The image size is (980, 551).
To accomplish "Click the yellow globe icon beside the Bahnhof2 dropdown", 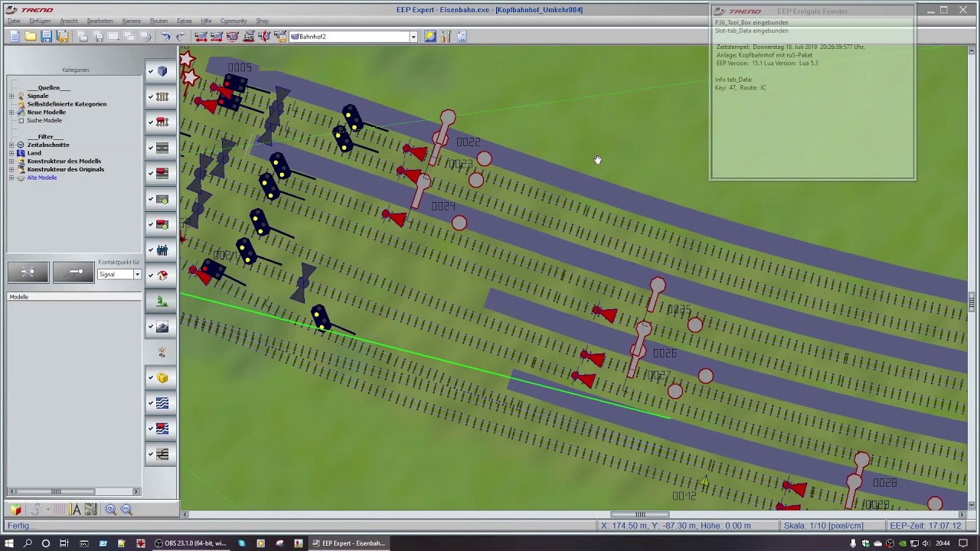I will 430,37.
